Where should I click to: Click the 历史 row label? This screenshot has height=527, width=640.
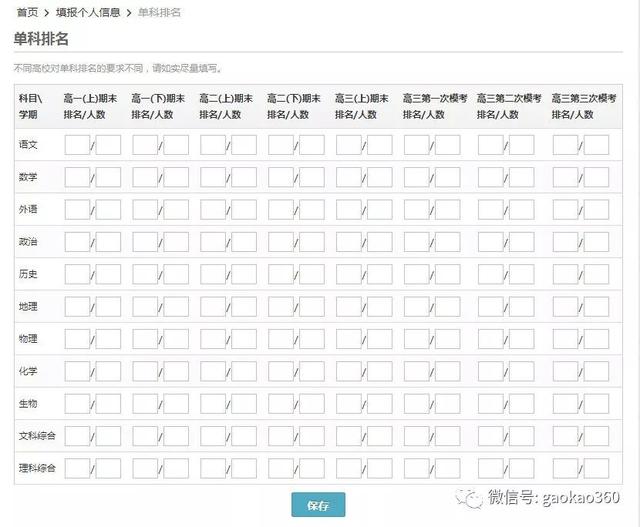(28, 274)
